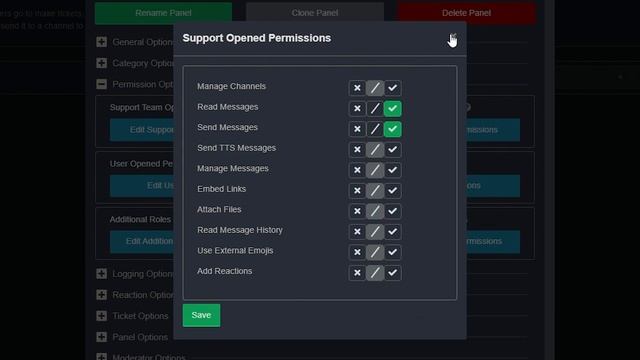Deny Use External Emojis with X

click(357, 252)
